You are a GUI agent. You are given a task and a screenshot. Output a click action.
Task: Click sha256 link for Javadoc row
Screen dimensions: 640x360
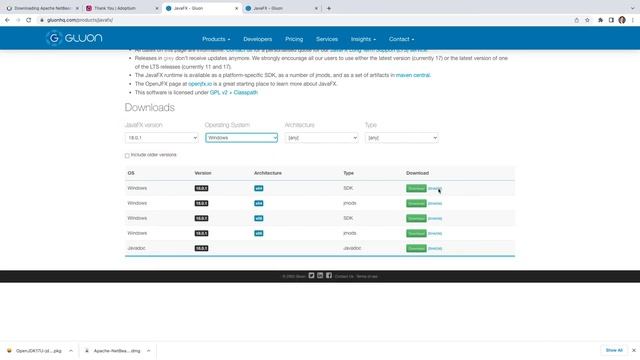tap(435, 248)
